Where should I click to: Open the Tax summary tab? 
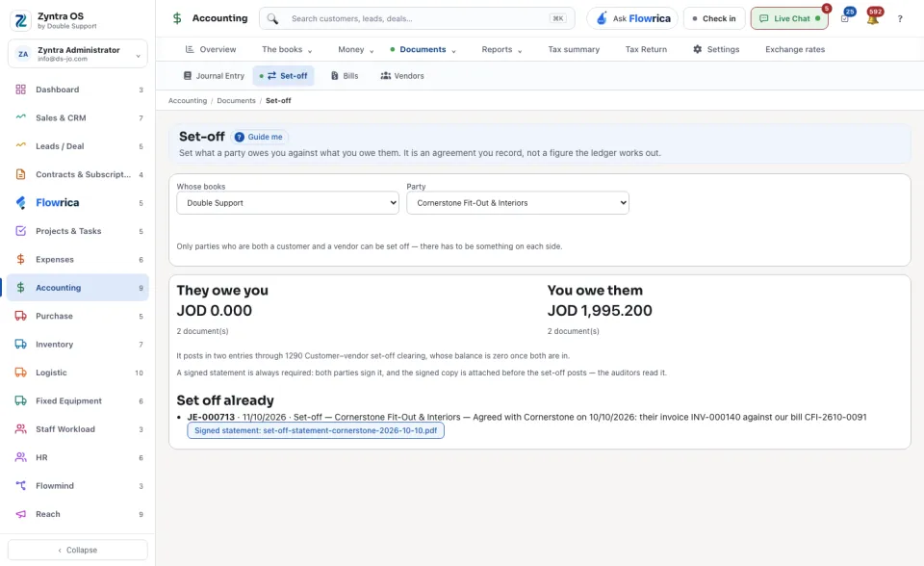pyautogui.click(x=574, y=49)
